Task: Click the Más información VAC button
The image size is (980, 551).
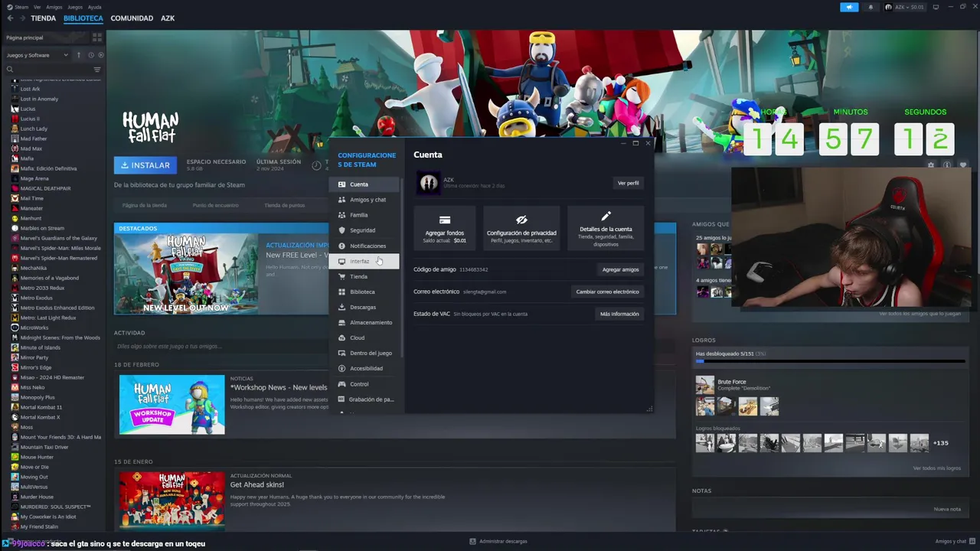Action: tap(619, 314)
